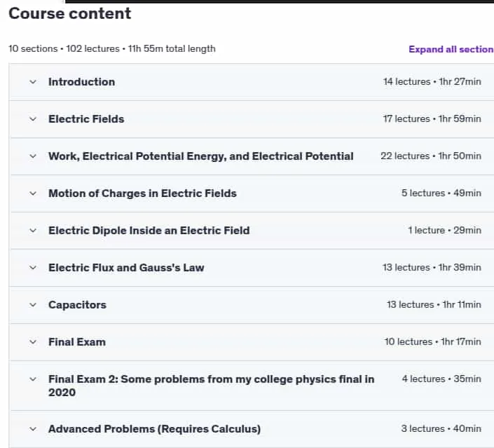Screen dimensions: 494x448
Task: Click chevron beside Final Exam 2 section
Action: point(33,379)
